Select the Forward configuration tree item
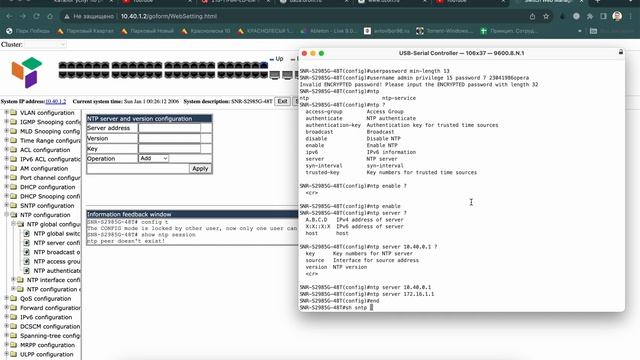The height and width of the screenshot is (360, 640). [50, 308]
